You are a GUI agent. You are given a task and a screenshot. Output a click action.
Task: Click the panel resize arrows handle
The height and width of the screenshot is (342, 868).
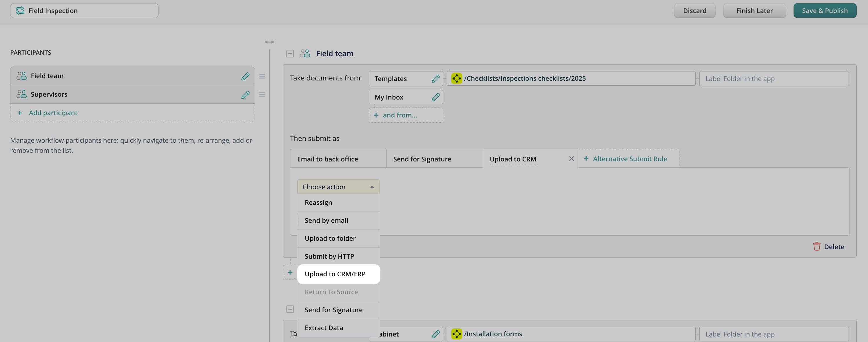(x=269, y=42)
